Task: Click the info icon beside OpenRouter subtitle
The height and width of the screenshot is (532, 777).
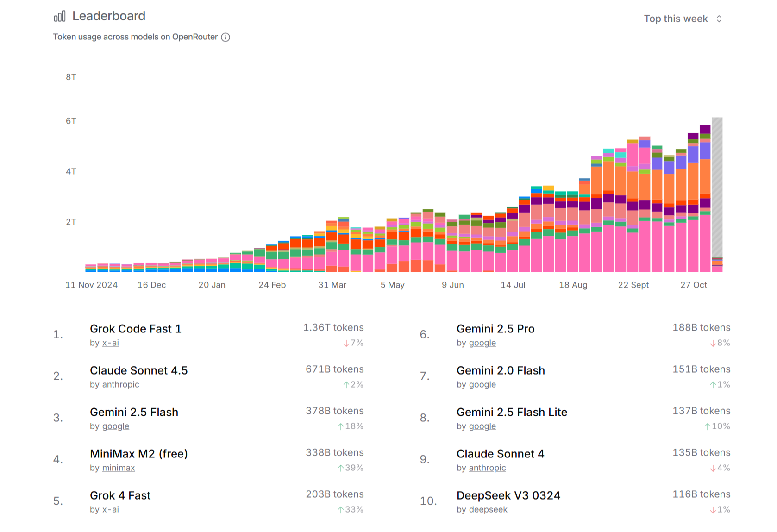Action: coord(226,38)
